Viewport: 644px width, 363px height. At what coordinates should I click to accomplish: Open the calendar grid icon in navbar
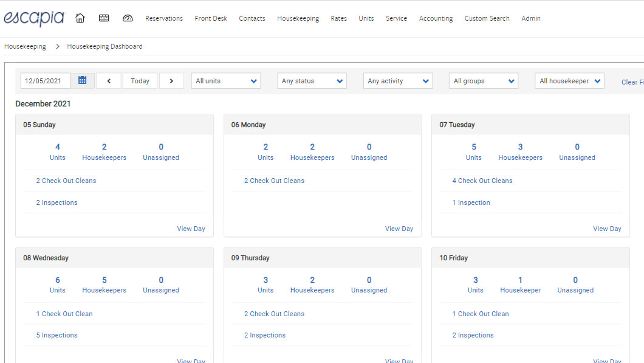[x=104, y=18]
